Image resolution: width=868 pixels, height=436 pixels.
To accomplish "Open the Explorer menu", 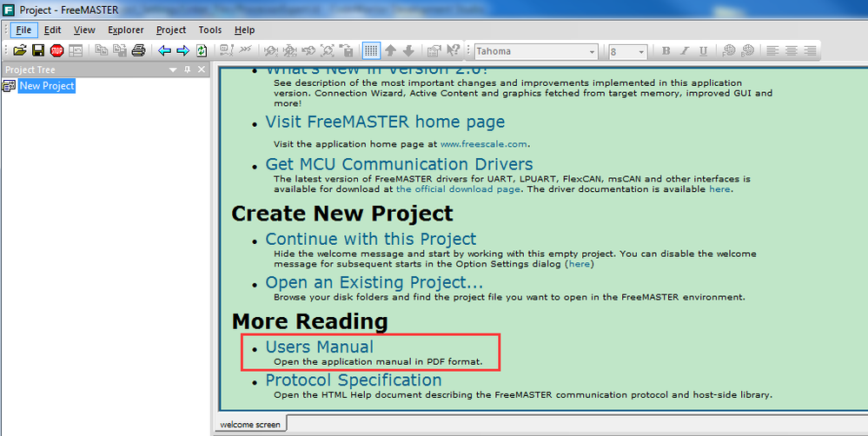I will click(x=126, y=30).
